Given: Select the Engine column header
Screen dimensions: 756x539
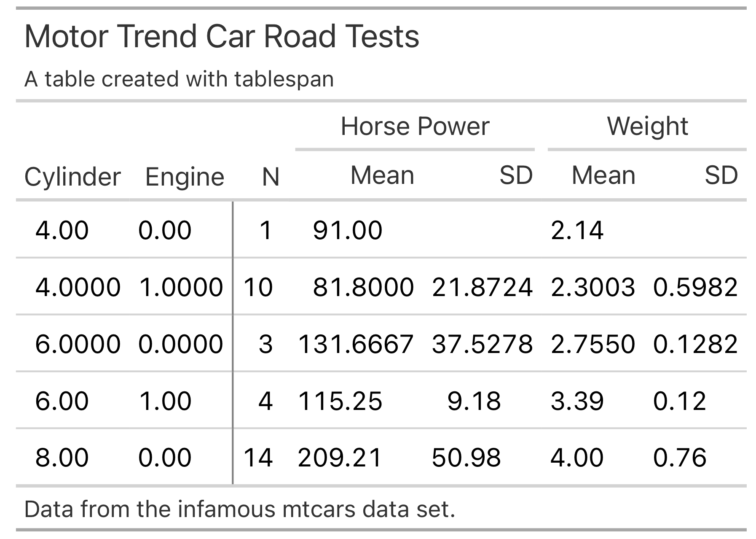Looking at the screenshot, I should pyautogui.click(x=185, y=177).
